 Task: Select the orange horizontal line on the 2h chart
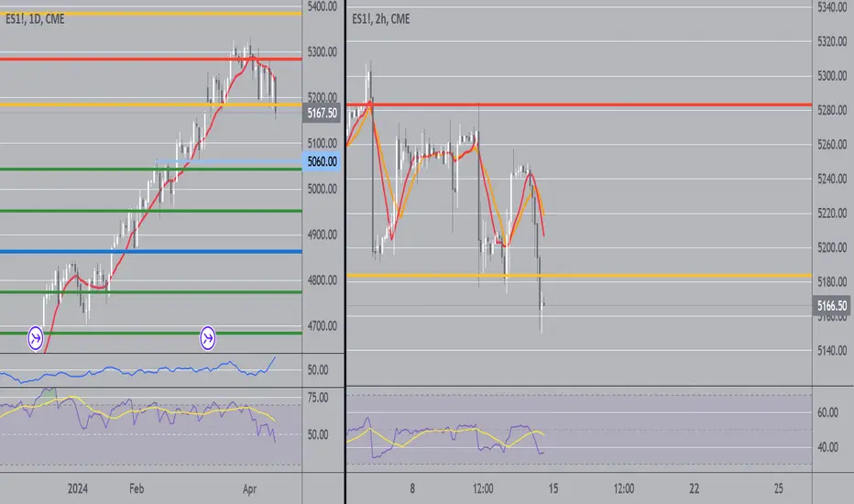579,276
